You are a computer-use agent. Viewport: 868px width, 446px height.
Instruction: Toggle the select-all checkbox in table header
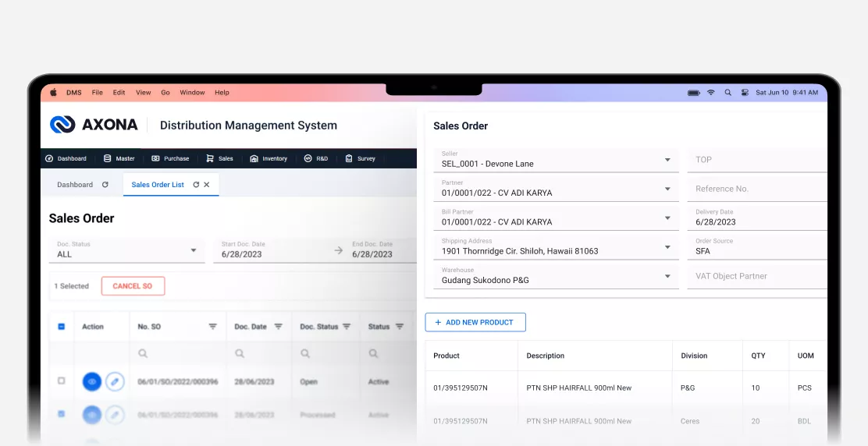[x=62, y=327]
